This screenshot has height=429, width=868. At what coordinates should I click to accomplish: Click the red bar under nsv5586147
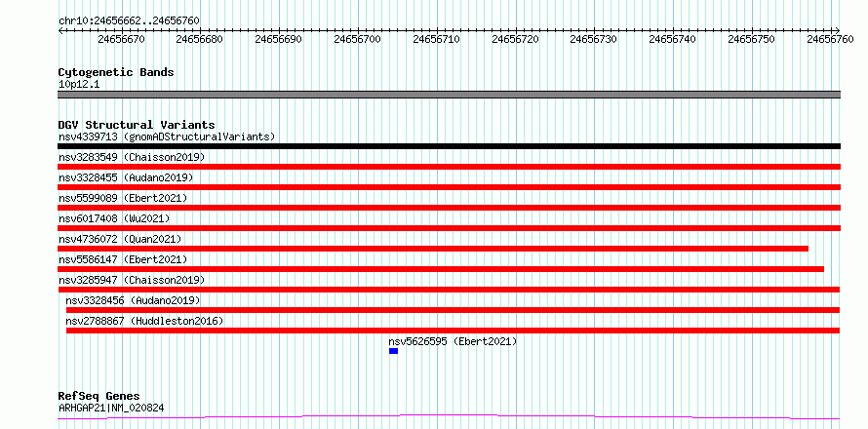pyautogui.click(x=441, y=269)
